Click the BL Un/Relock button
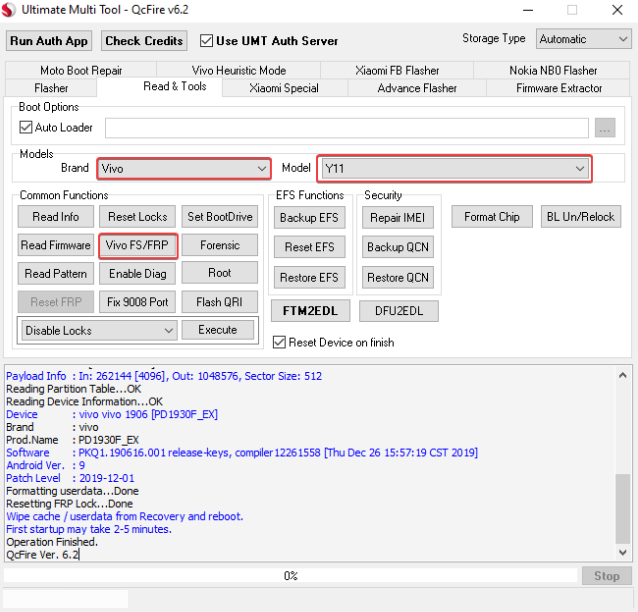The width and height of the screenshot is (638, 612). click(581, 216)
